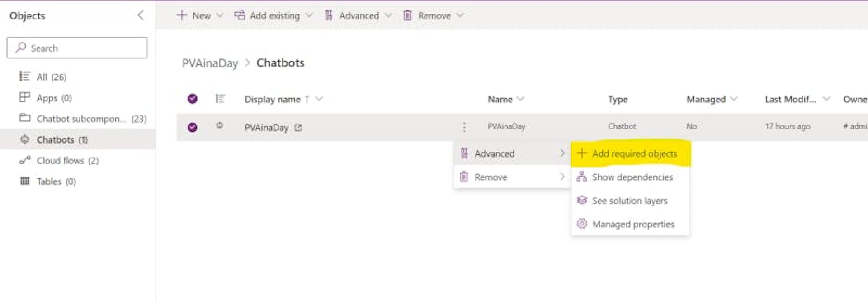Sort by the Type column header

point(618,99)
